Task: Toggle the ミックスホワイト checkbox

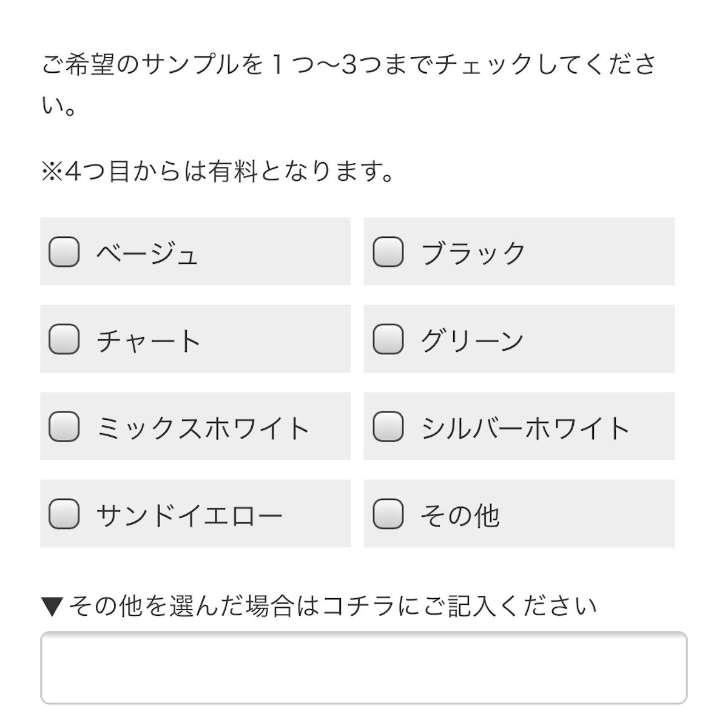Action: point(64,426)
